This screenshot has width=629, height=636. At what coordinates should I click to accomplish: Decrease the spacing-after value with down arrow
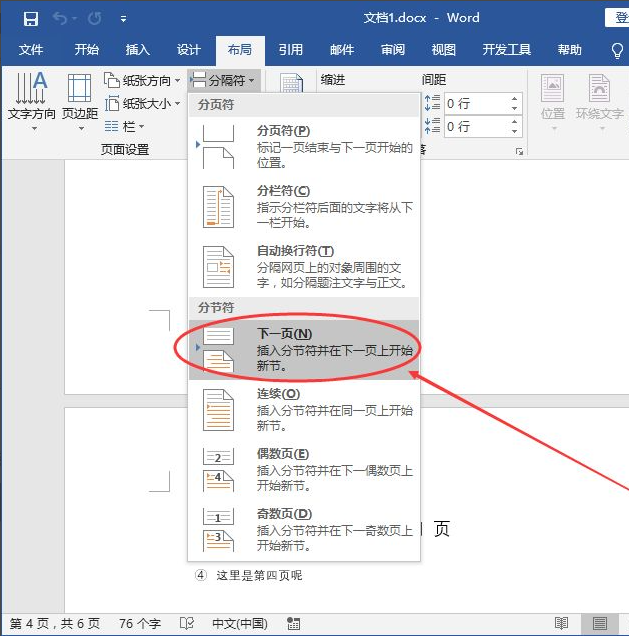click(x=514, y=131)
